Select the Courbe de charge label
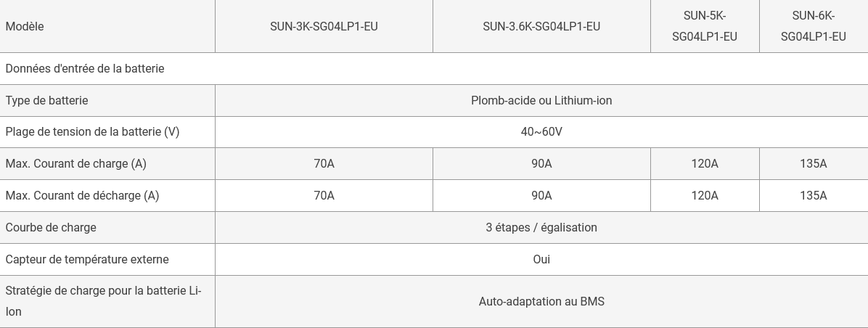 click(x=51, y=227)
